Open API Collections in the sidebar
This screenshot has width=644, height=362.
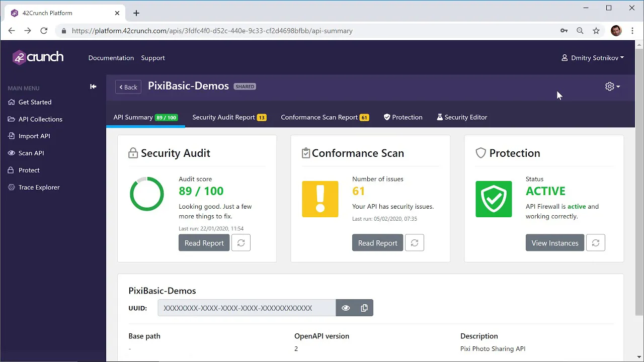pos(40,119)
